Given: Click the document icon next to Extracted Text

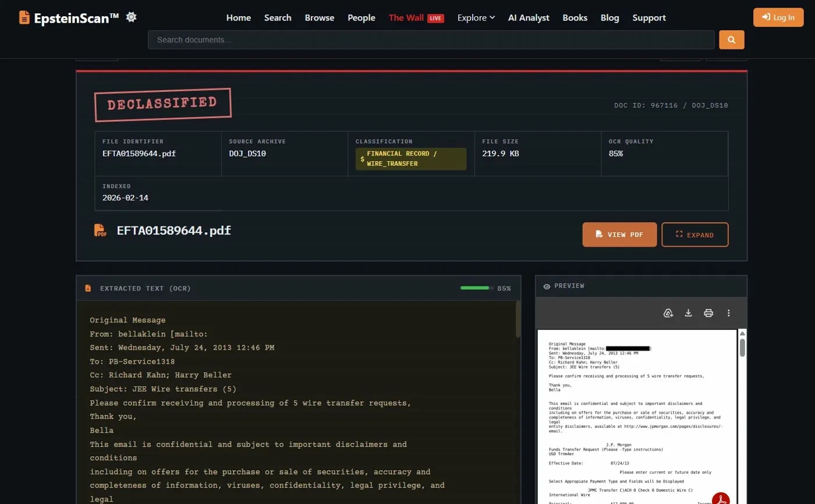Looking at the screenshot, I should [88, 288].
